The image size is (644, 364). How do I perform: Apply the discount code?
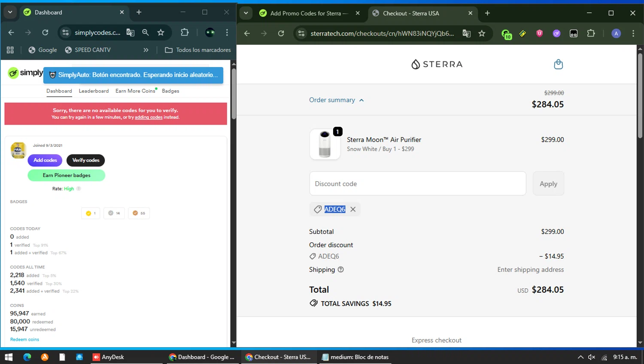point(548,184)
